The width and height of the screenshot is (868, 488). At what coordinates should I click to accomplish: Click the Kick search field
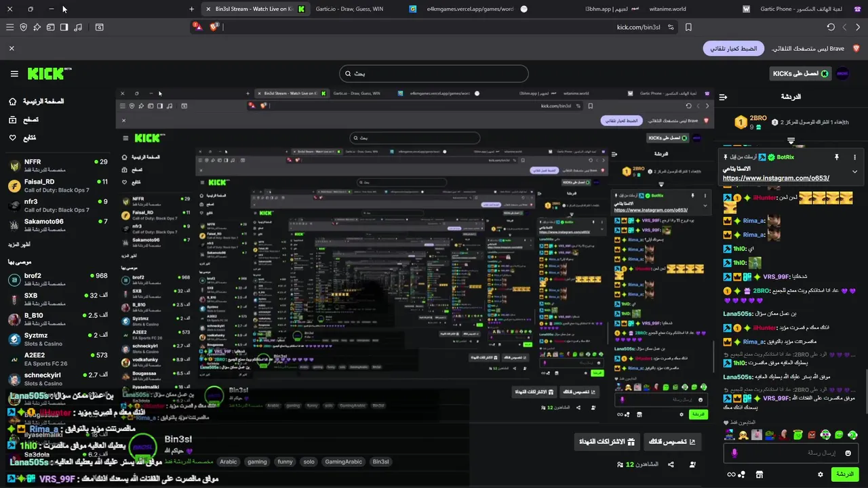point(434,73)
